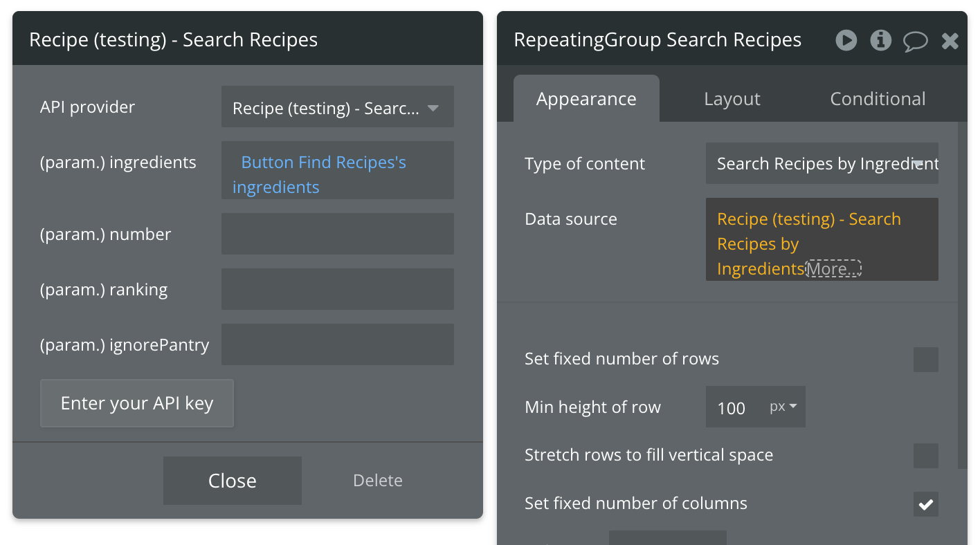This screenshot has height=545, width=980.
Task: Click the number parameter input field
Action: pos(337,234)
